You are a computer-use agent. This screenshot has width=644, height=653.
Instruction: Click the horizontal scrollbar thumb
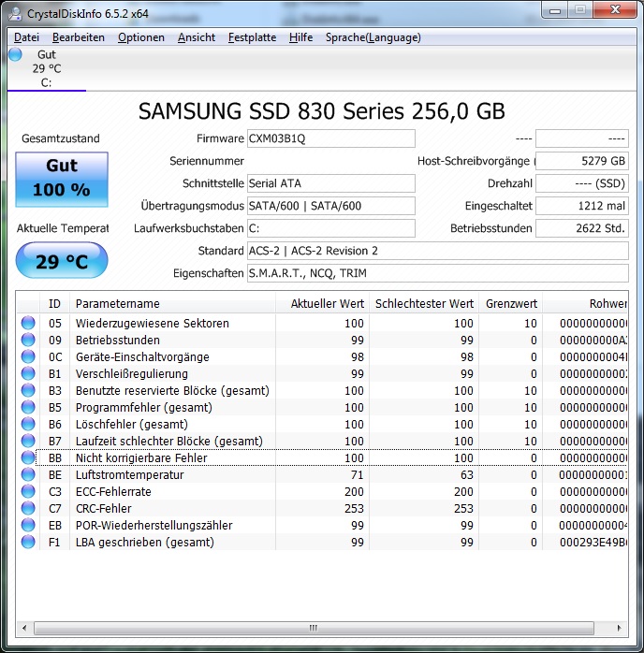(314, 628)
